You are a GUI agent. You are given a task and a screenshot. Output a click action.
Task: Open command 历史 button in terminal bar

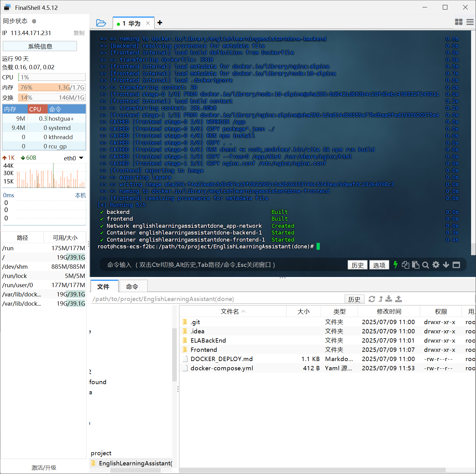358,265
